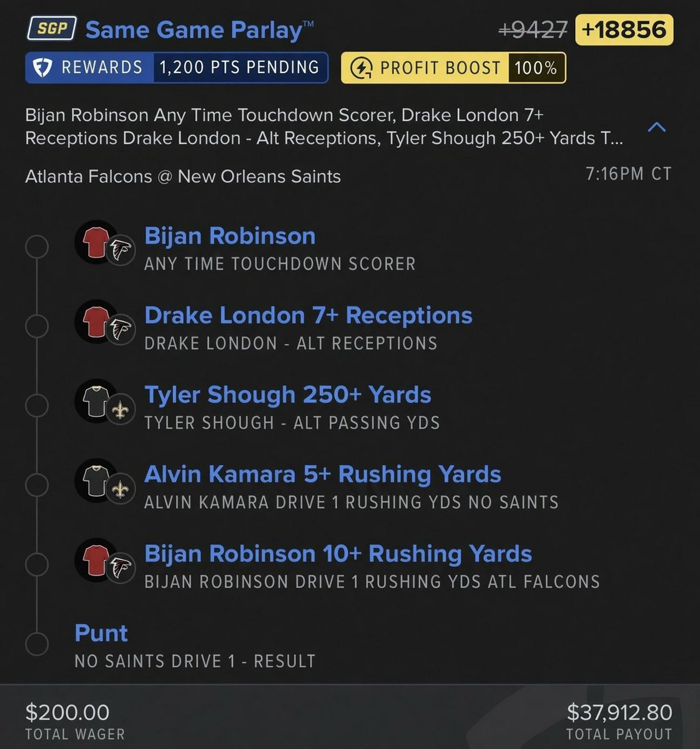
Task: Collapse the parlay legs with the chevron
Action: [x=657, y=128]
